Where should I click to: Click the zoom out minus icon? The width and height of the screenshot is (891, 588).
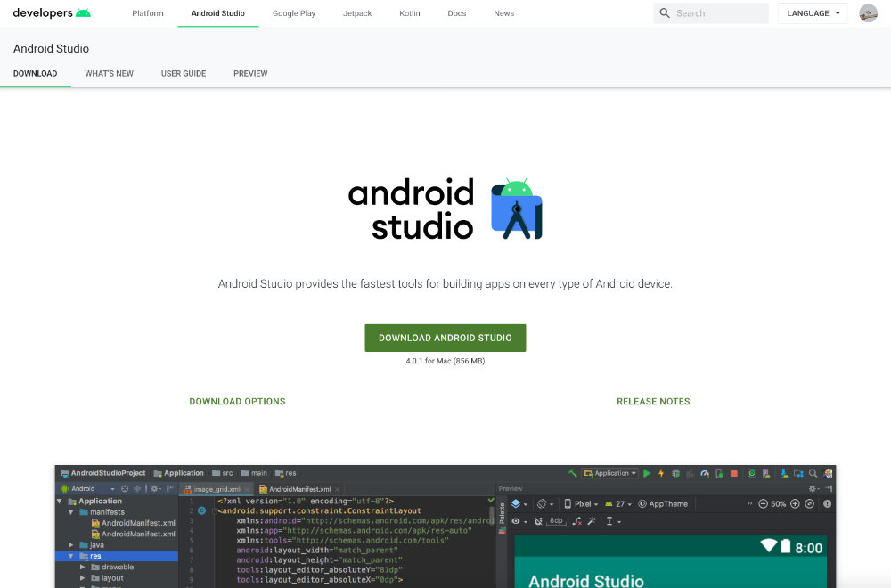(x=764, y=504)
